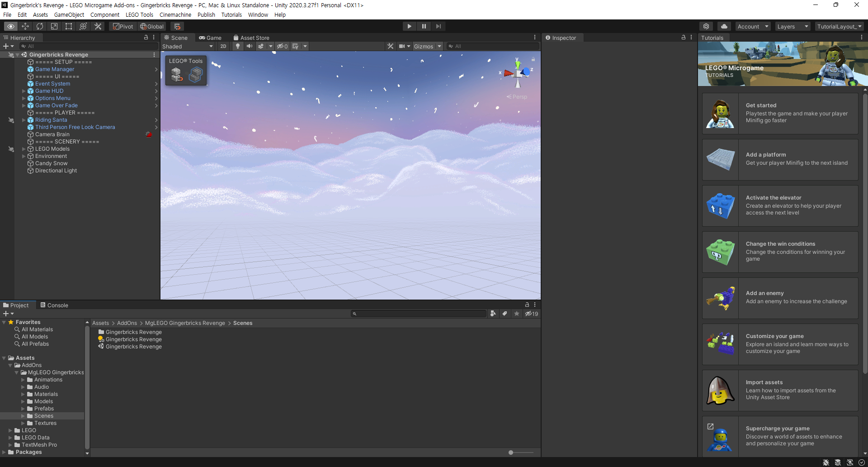Toggle Pivot/Center handle position
Viewport: 868px width, 467px height.
[x=123, y=26]
